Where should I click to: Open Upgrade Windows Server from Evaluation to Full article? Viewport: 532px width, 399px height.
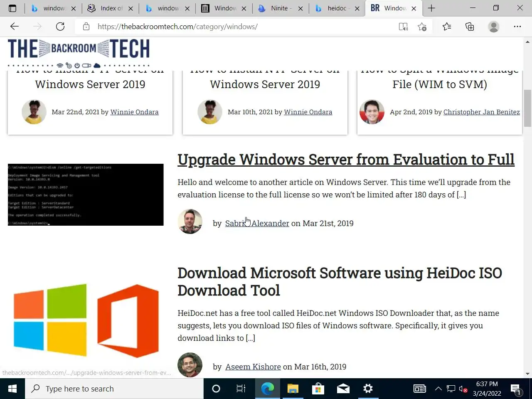coord(346,160)
